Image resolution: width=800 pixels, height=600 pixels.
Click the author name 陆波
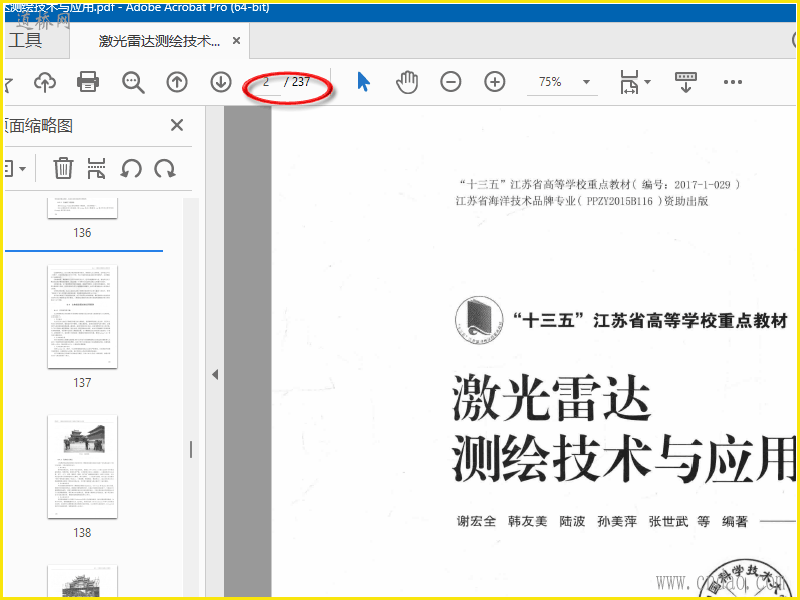click(572, 521)
